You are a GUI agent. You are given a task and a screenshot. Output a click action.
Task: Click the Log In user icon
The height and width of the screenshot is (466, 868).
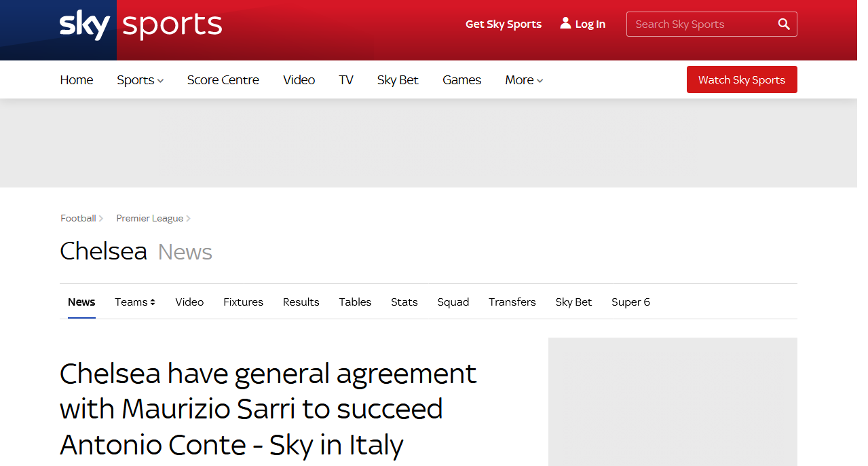click(x=565, y=23)
